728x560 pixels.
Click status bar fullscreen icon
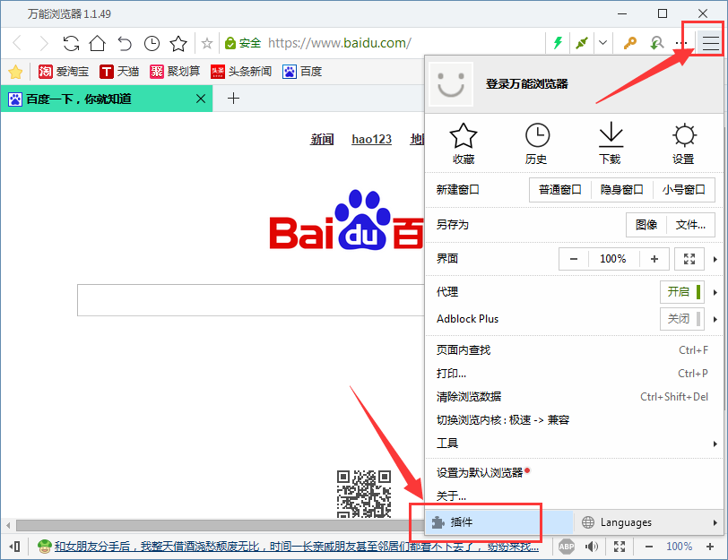(x=620, y=547)
